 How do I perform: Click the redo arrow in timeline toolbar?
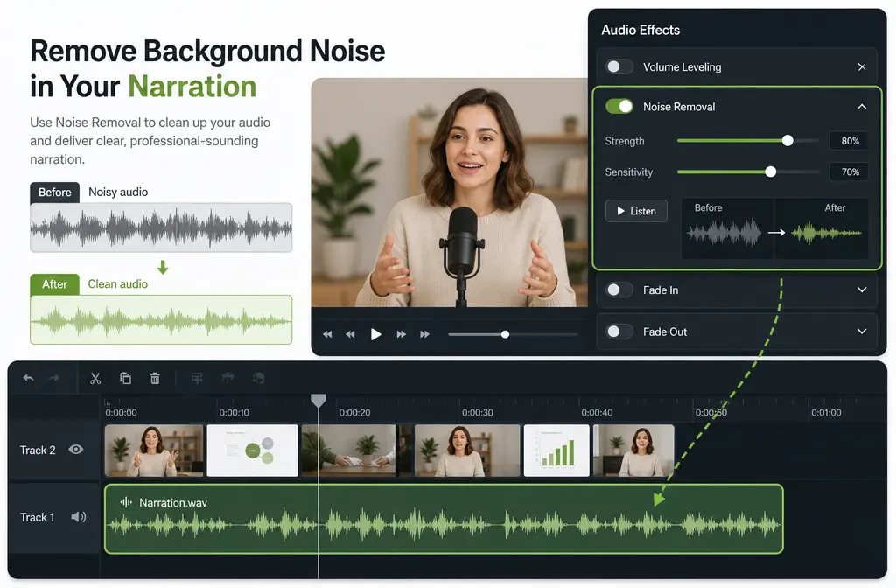pos(53,378)
